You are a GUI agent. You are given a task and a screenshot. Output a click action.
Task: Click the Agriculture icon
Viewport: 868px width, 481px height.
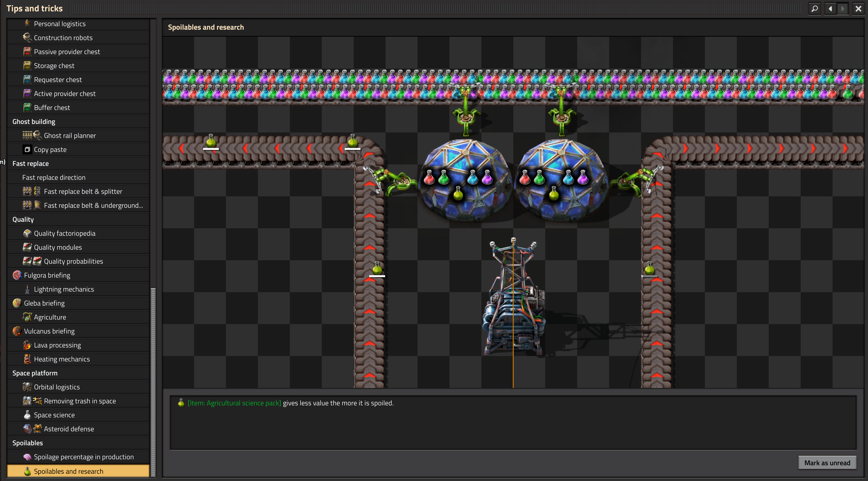coord(27,317)
